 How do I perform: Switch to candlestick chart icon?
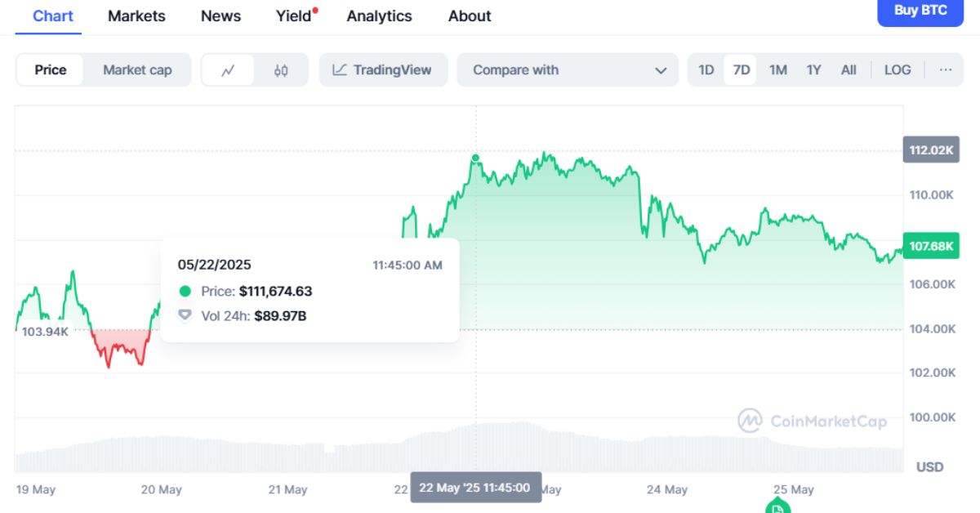[281, 70]
